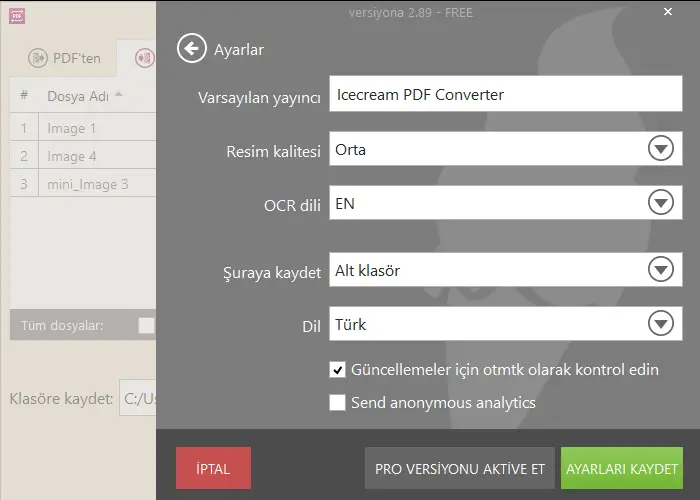Uncheck automatic update check (Güncellemeler) checkbox
700x500 pixels.
338,370
